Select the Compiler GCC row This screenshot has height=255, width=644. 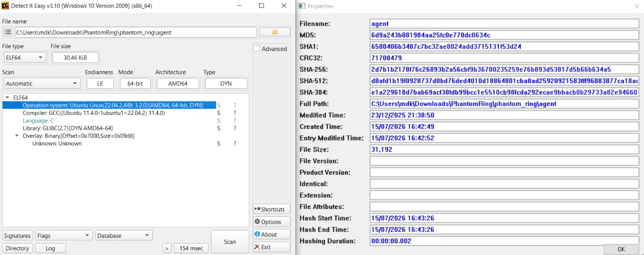(x=94, y=113)
